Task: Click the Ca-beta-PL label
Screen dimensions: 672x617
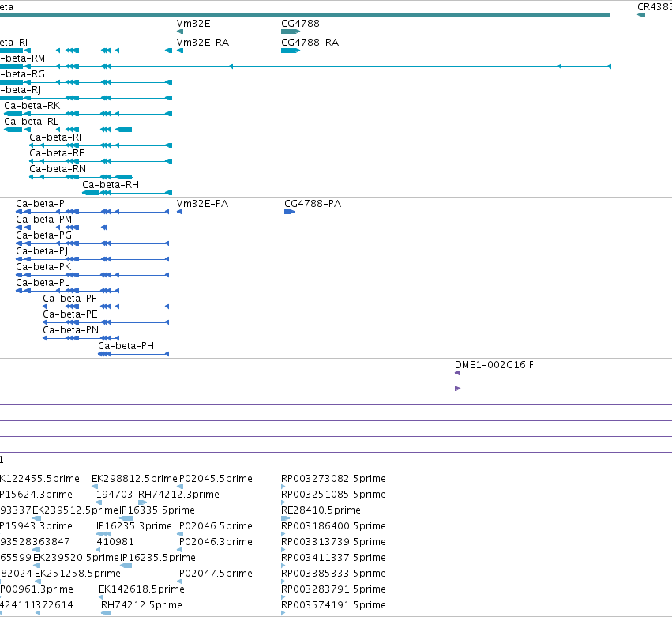Action: (x=43, y=283)
